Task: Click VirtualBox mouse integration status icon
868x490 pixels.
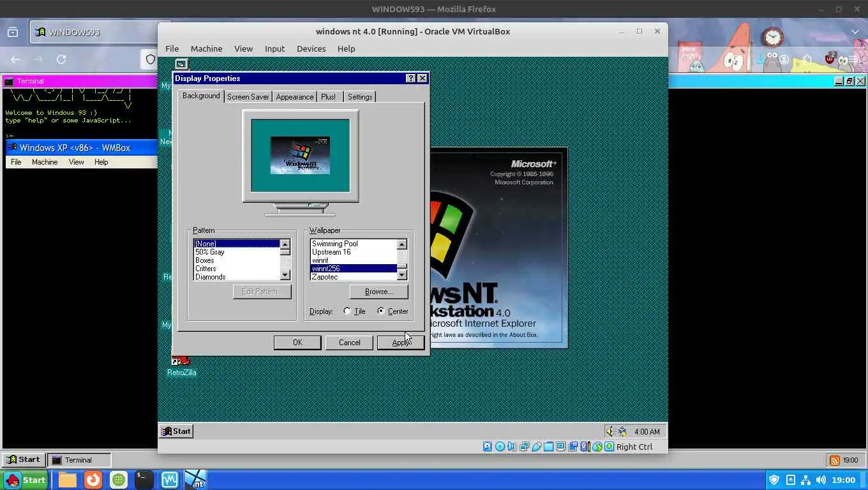Action: pyautogui.click(x=597, y=447)
